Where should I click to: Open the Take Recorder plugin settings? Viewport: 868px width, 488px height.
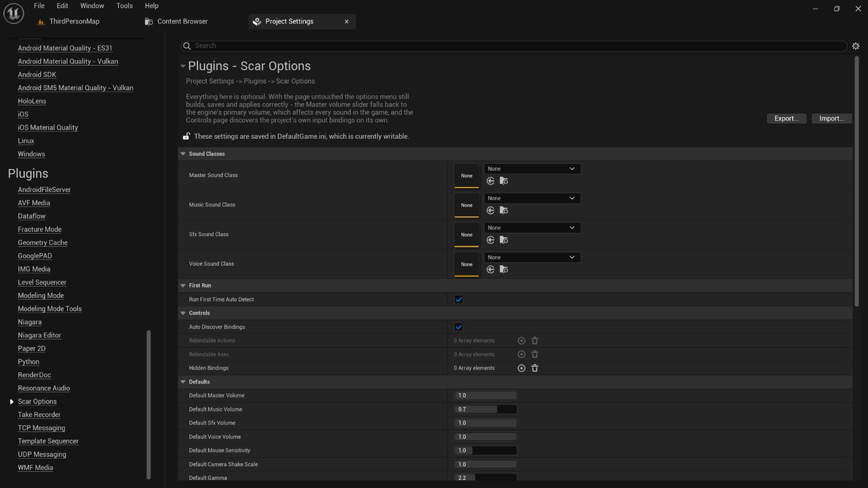click(39, 415)
